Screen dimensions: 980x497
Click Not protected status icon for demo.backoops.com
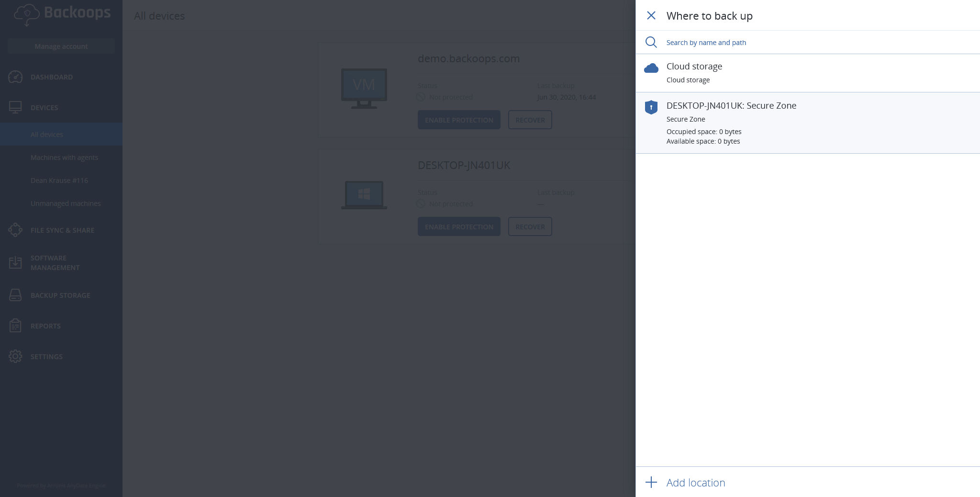(421, 97)
